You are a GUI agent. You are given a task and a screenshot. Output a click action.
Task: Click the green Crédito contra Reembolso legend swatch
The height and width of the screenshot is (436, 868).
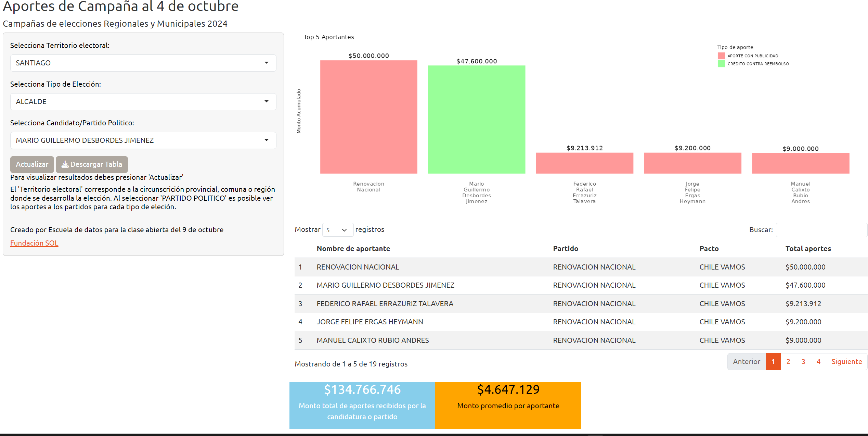point(721,64)
